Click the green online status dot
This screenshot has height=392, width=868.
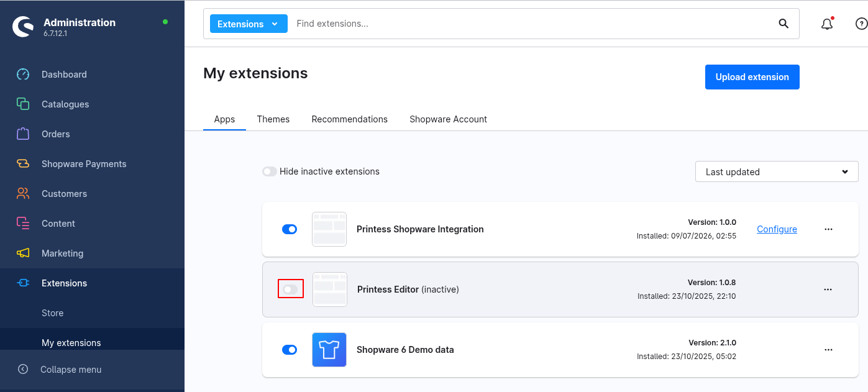point(165,22)
